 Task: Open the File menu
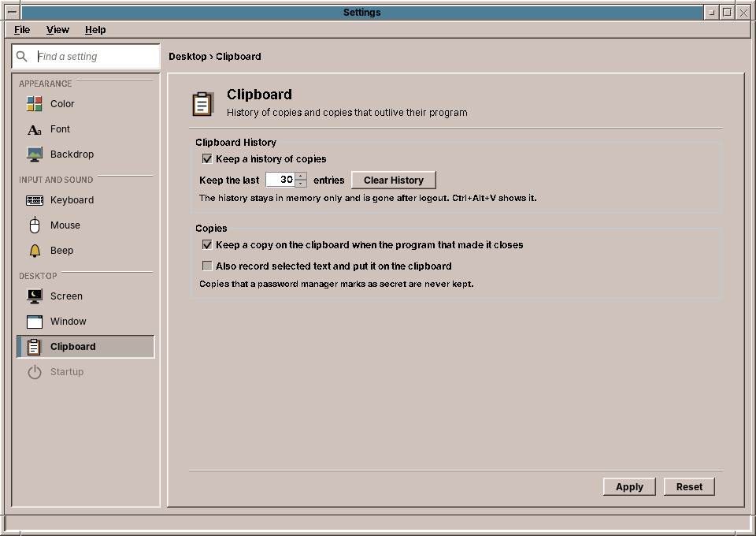tap(22, 30)
